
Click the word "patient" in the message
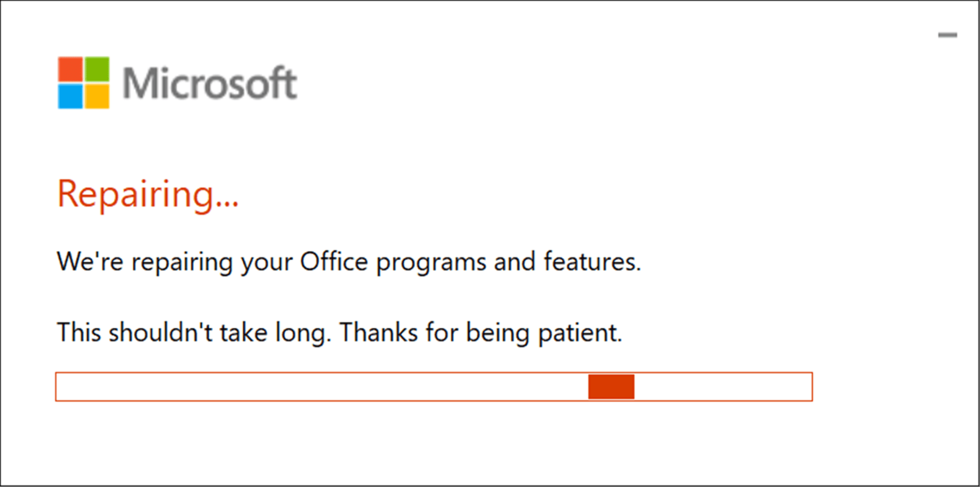click(x=579, y=333)
